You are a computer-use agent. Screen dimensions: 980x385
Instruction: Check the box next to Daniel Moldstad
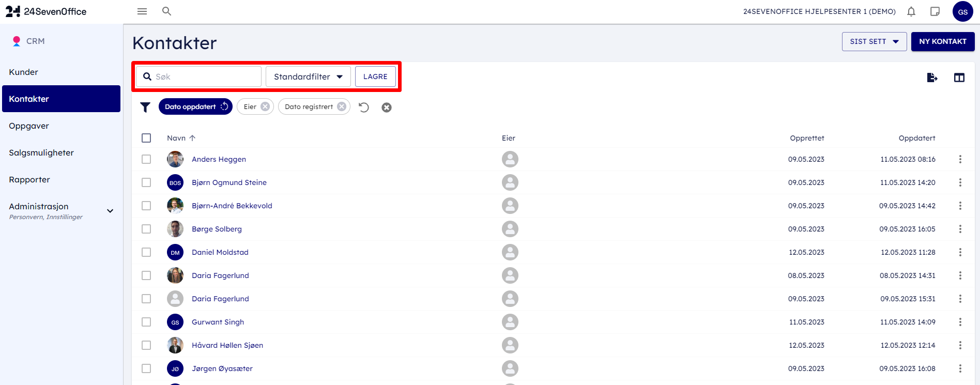tap(146, 252)
